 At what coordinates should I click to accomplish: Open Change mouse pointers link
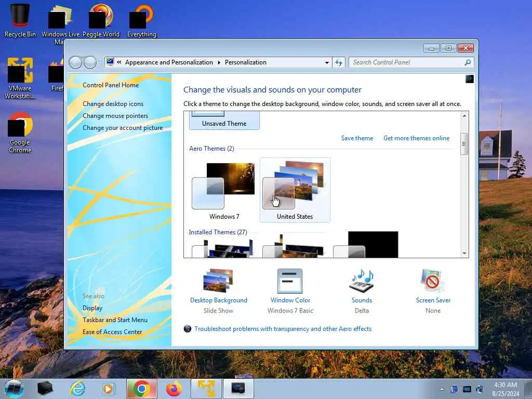115,116
